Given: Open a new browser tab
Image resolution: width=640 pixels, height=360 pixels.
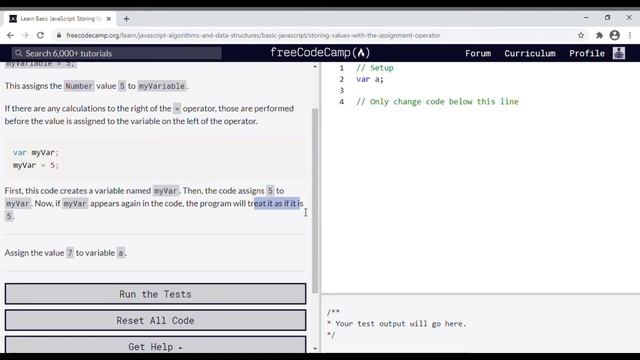Looking at the screenshot, I should click(127, 19).
